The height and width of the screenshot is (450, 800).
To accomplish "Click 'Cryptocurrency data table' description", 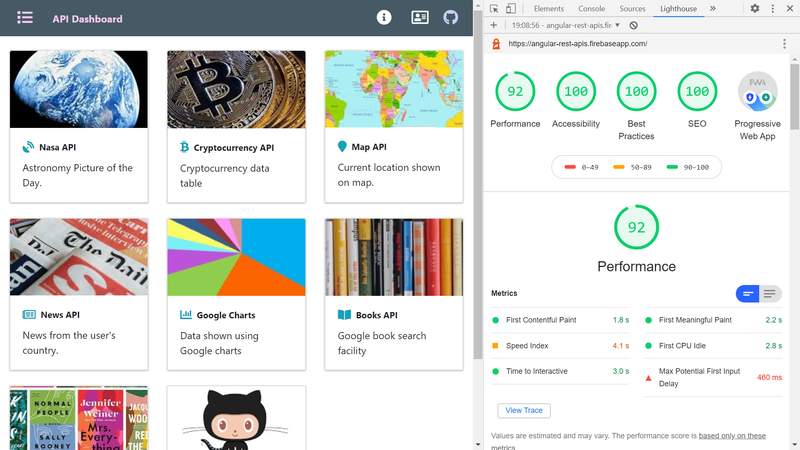I will (224, 176).
